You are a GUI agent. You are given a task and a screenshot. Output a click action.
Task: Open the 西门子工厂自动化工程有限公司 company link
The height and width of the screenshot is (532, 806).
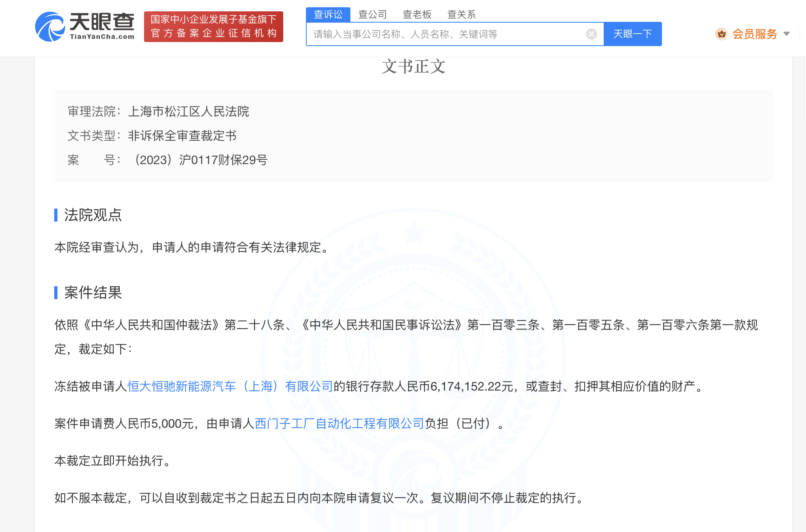(339, 424)
